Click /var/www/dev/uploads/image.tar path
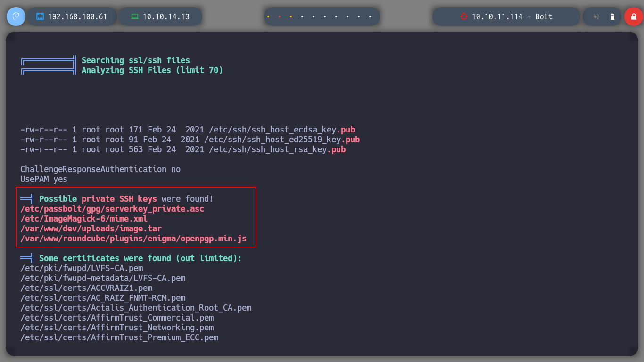Screen dimensions: 644x362 tap(91, 229)
